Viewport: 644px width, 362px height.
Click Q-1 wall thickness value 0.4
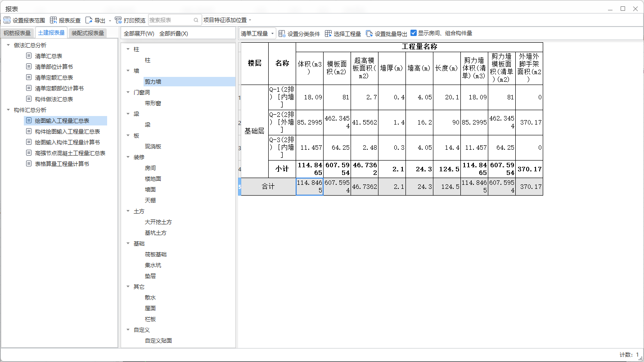tap(392, 97)
